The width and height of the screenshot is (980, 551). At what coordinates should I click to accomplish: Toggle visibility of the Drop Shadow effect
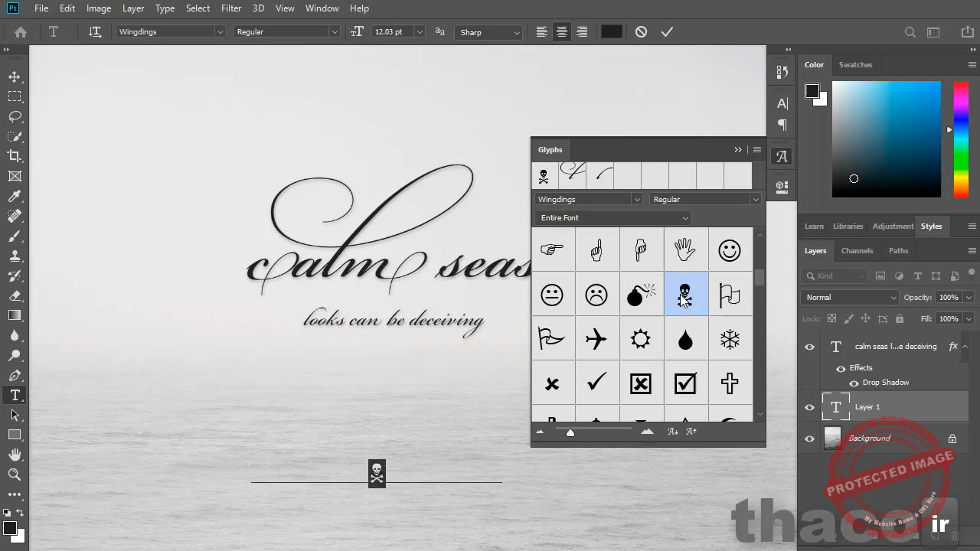(854, 383)
